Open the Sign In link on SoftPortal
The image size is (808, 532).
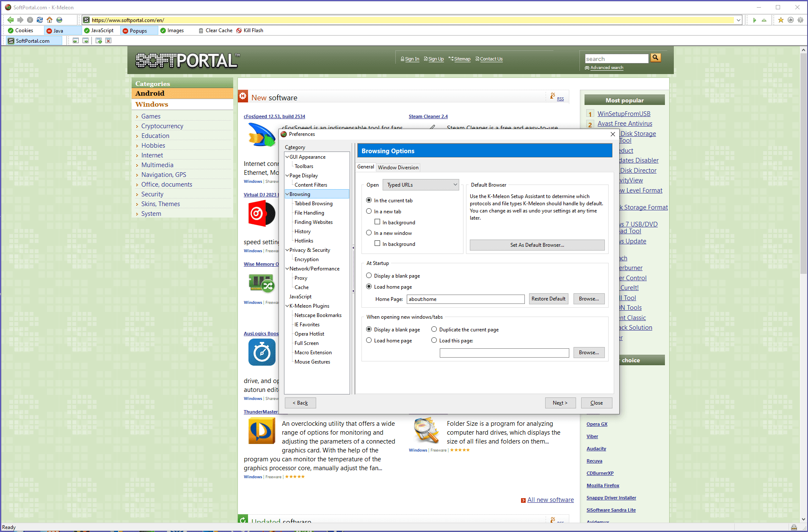(412, 59)
